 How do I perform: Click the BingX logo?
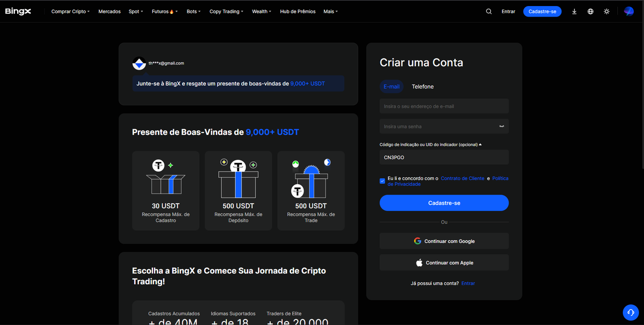18,11
